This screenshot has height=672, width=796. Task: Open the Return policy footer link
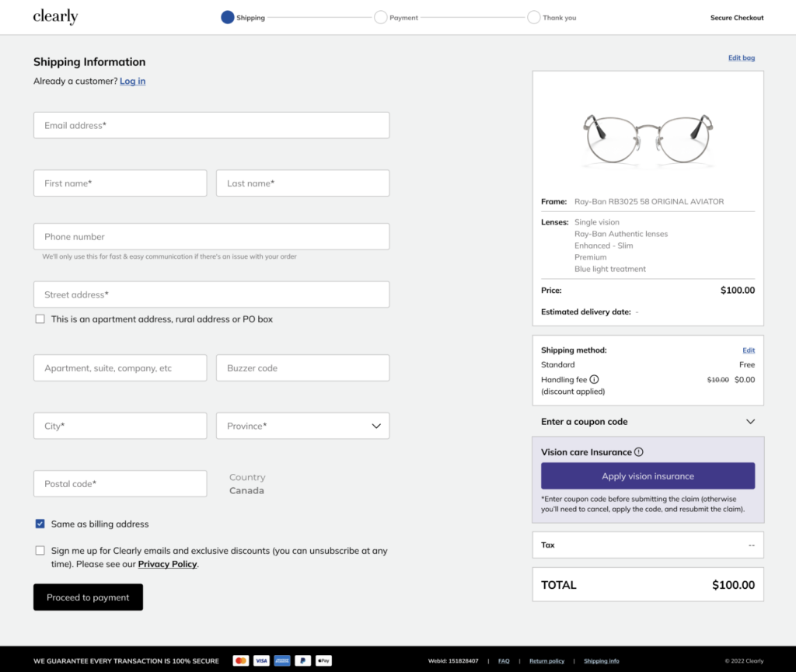point(546,661)
